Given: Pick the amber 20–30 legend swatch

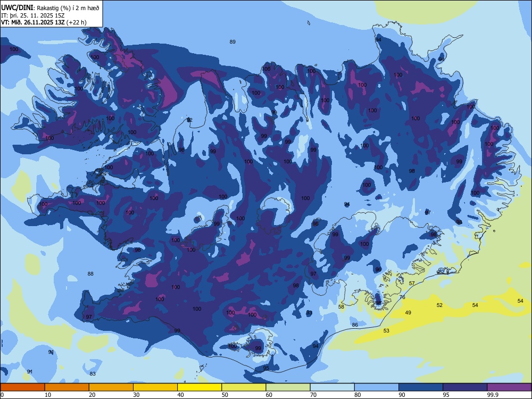Looking at the screenshot, I should [x=111, y=387].
